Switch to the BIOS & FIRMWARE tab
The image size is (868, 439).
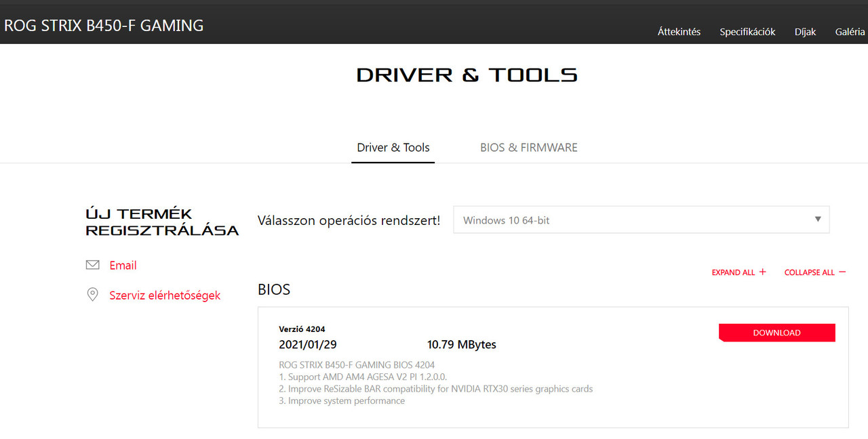coord(529,148)
